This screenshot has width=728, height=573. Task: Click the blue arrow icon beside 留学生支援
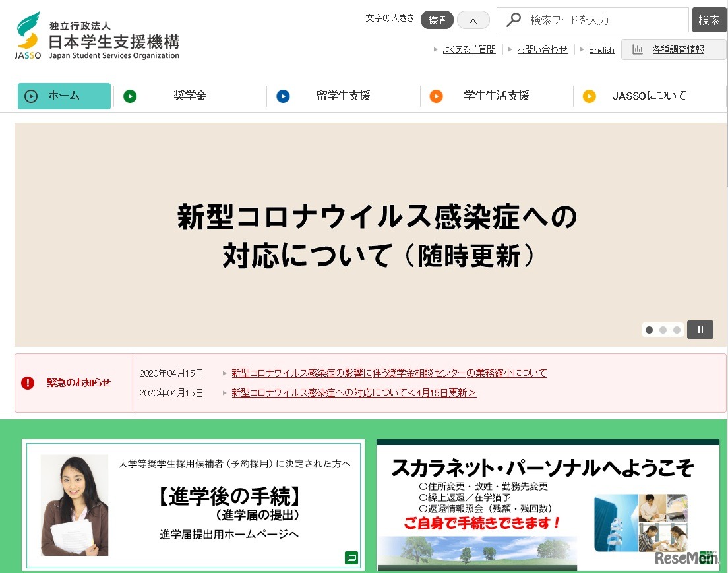(283, 96)
